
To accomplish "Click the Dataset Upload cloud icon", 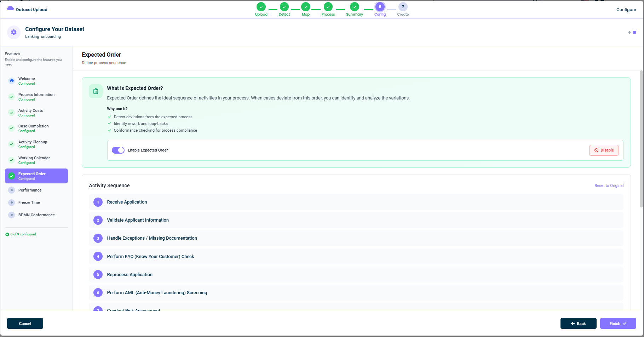I will click(x=10, y=8).
